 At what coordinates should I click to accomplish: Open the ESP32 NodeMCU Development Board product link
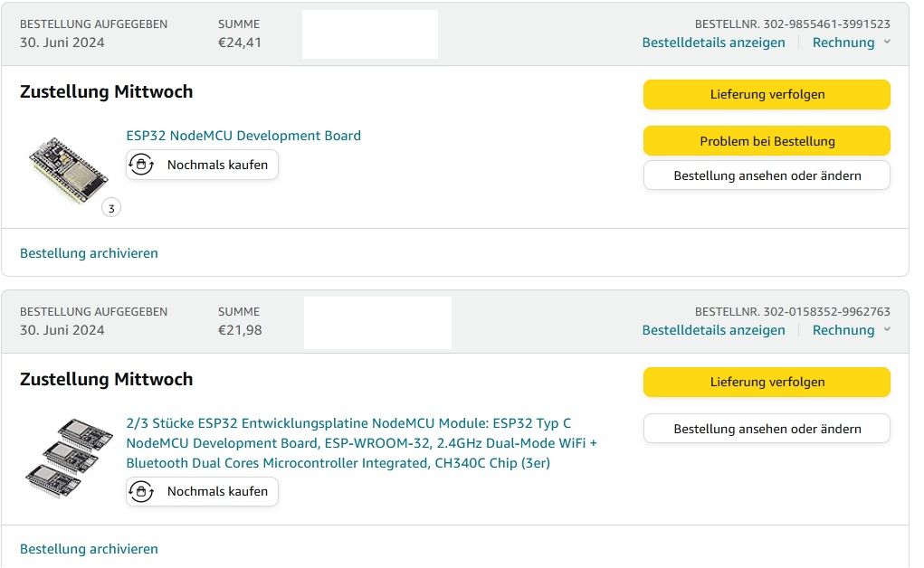(x=243, y=136)
